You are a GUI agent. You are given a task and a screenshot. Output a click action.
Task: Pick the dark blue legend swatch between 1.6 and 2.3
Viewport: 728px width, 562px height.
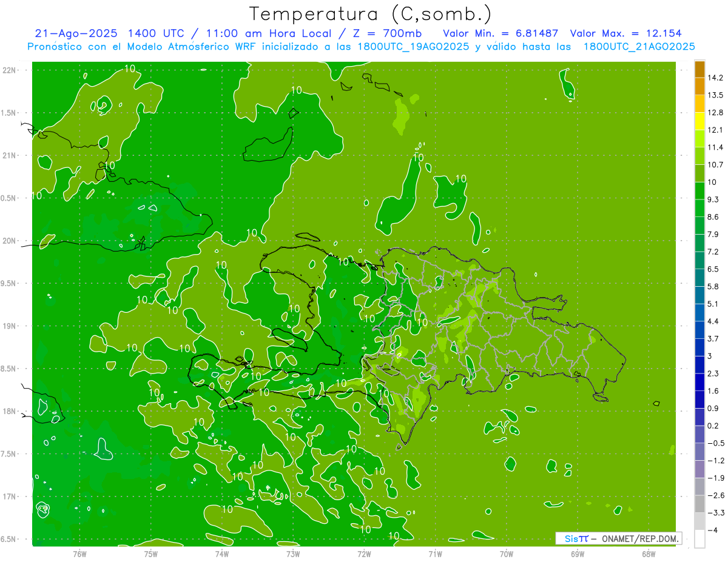699,383
